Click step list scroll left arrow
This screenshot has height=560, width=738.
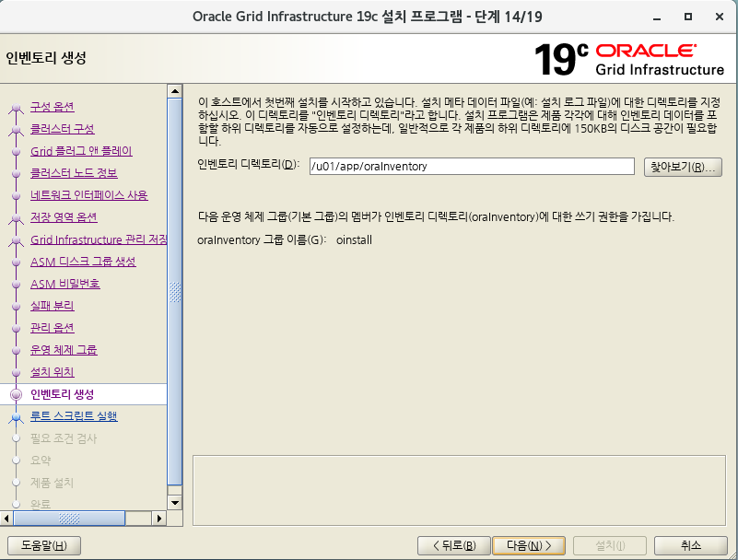pos(6,519)
